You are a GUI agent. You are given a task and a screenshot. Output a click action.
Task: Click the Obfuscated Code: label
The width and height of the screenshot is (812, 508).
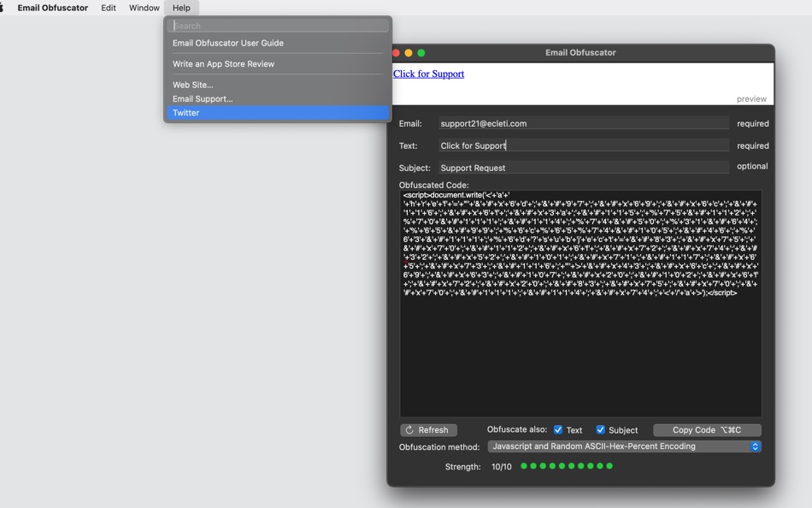click(x=433, y=185)
